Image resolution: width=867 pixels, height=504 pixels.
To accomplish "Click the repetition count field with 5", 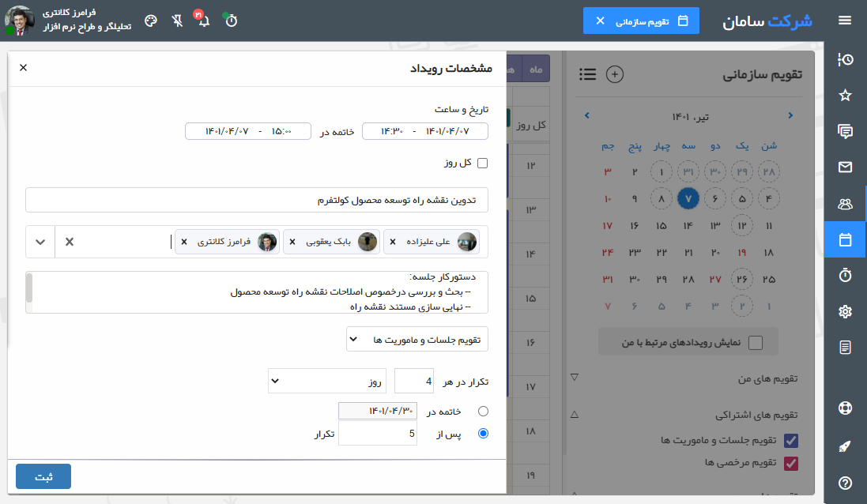I will pyautogui.click(x=378, y=433).
